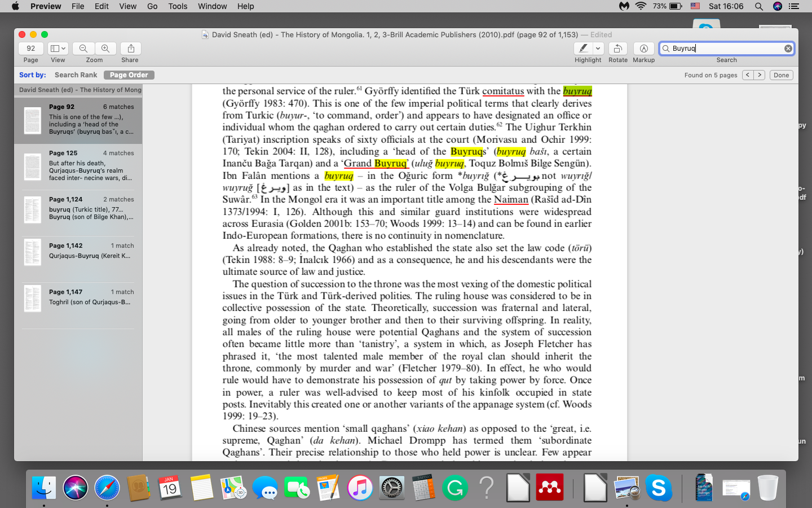Open the View sidebar mode dropdown
This screenshot has width=812, height=508.
point(58,49)
